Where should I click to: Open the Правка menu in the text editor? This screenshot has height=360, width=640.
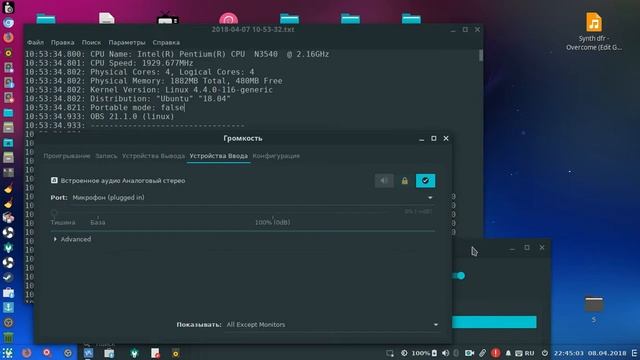click(x=62, y=42)
